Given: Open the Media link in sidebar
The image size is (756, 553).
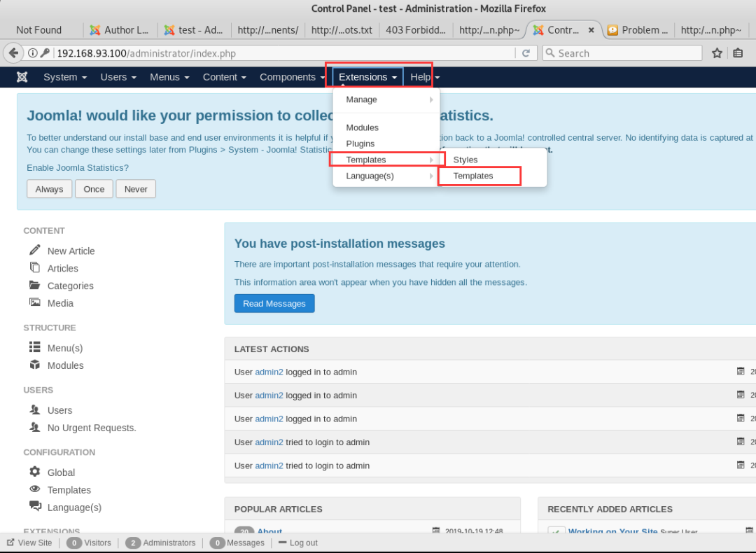Looking at the screenshot, I should click(60, 303).
